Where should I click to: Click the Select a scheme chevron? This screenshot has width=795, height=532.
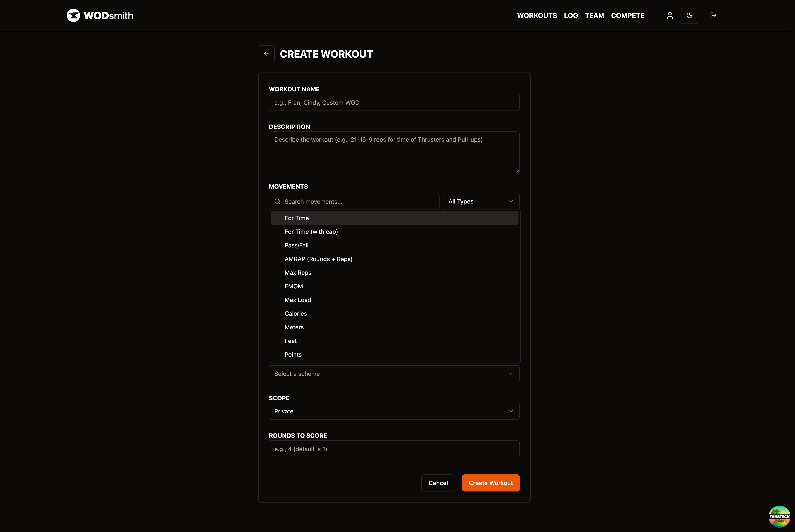click(x=511, y=374)
